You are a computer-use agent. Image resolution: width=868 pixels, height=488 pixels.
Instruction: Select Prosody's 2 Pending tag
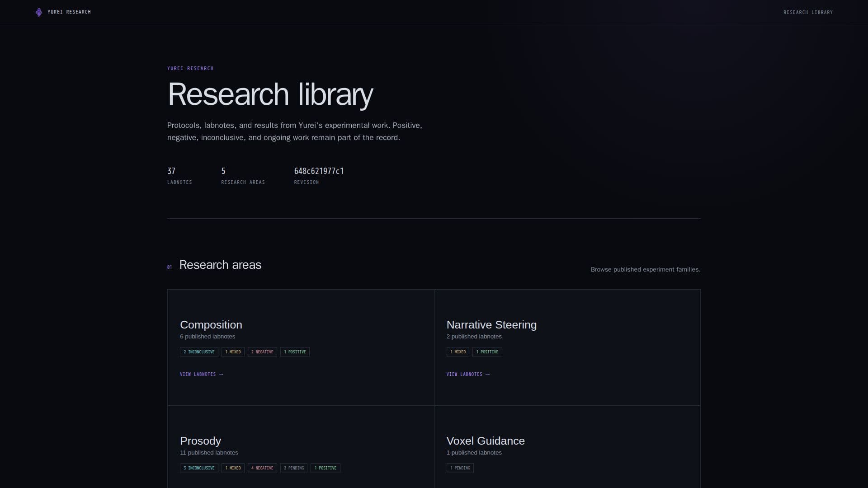[294, 468]
